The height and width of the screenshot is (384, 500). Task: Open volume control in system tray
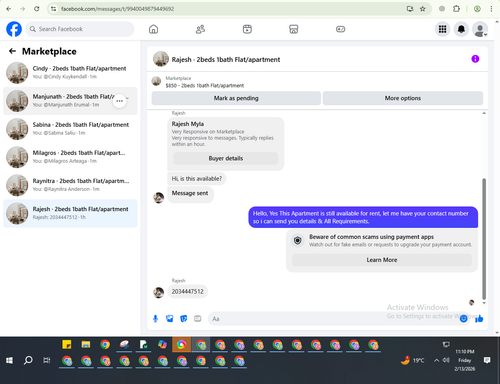coord(446,360)
